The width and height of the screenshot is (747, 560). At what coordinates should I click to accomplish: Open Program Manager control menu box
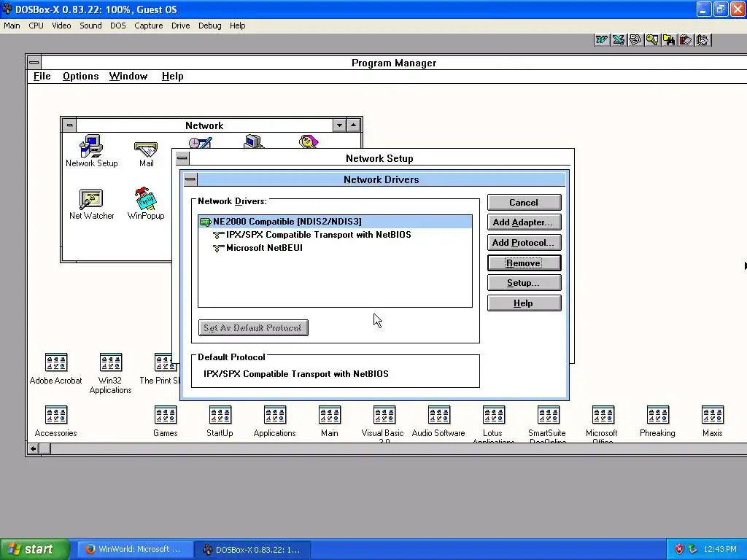point(34,63)
